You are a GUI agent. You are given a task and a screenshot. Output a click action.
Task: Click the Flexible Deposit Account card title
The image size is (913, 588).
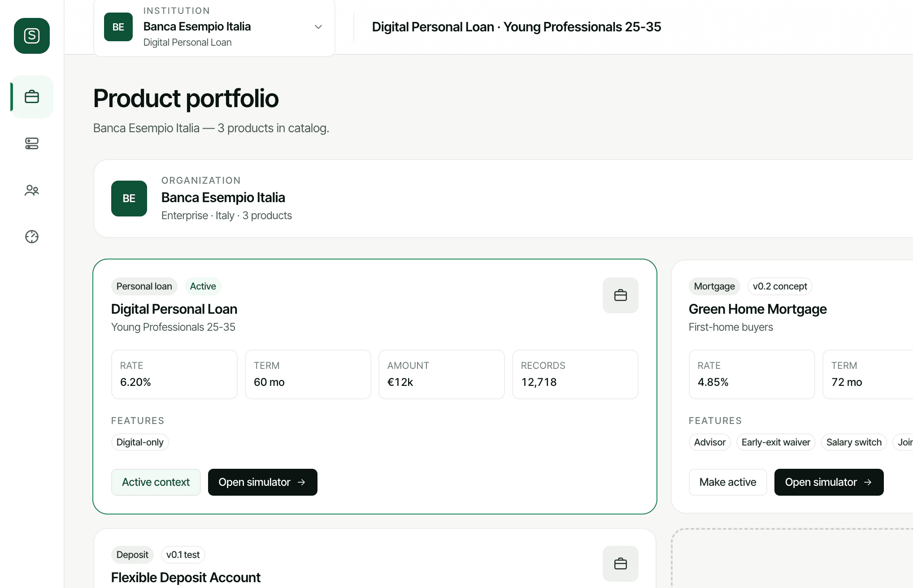point(186,578)
